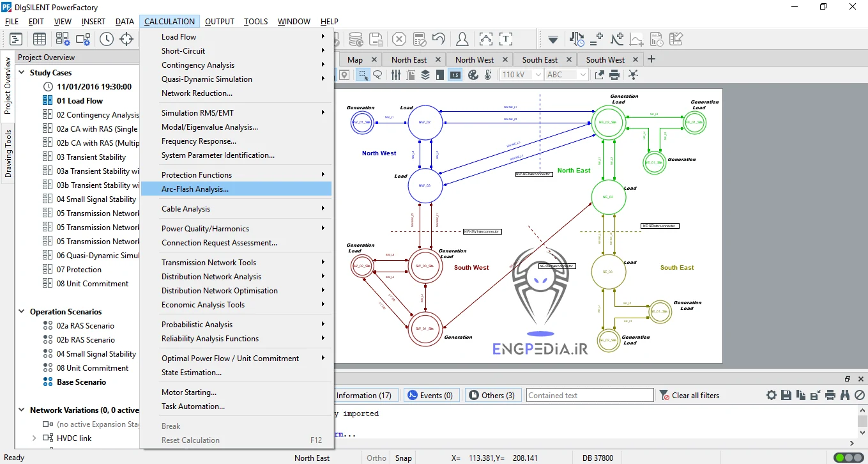Click Clear all filters button
This screenshot has height=464, width=868.
point(689,395)
